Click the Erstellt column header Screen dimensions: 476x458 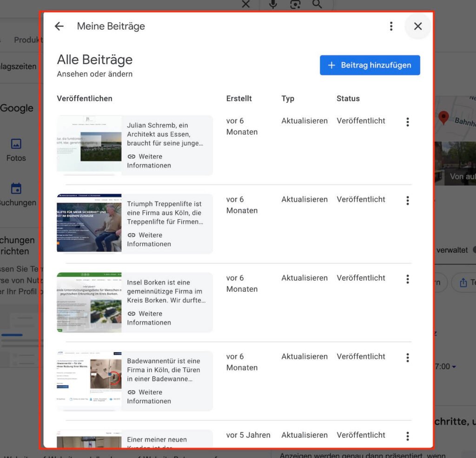[x=239, y=98]
